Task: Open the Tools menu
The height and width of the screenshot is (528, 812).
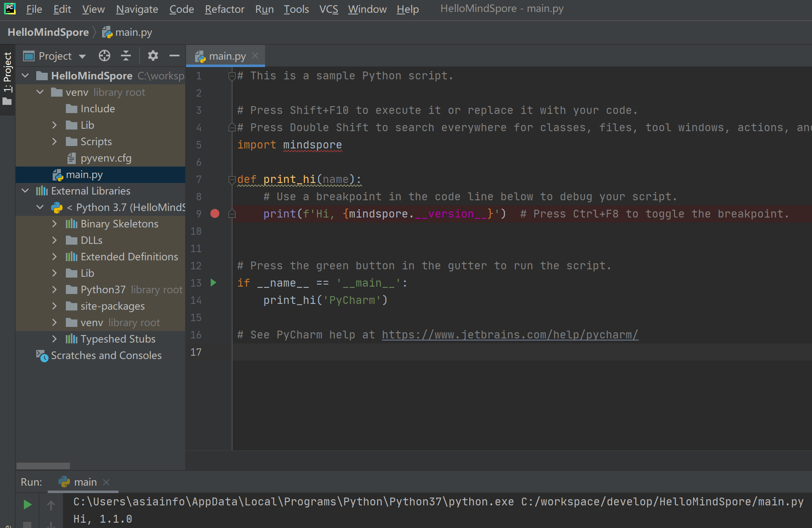Action: 296,9
